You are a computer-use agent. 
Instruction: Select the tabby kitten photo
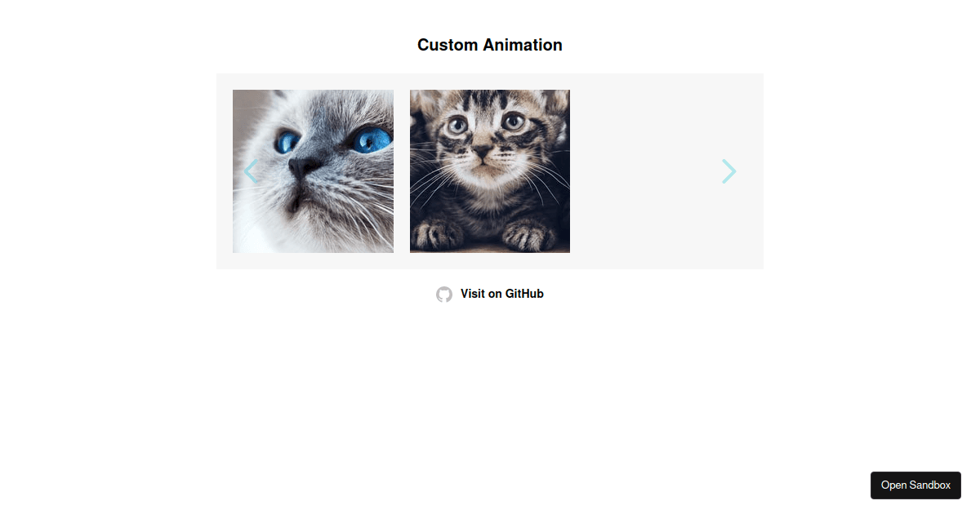pyautogui.click(x=490, y=204)
